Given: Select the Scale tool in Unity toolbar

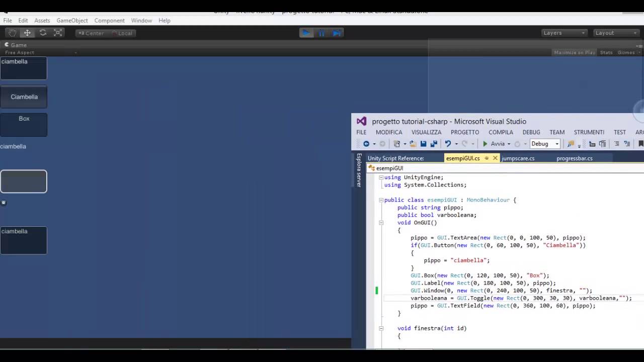Looking at the screenshot, I should tap(58, 33).
